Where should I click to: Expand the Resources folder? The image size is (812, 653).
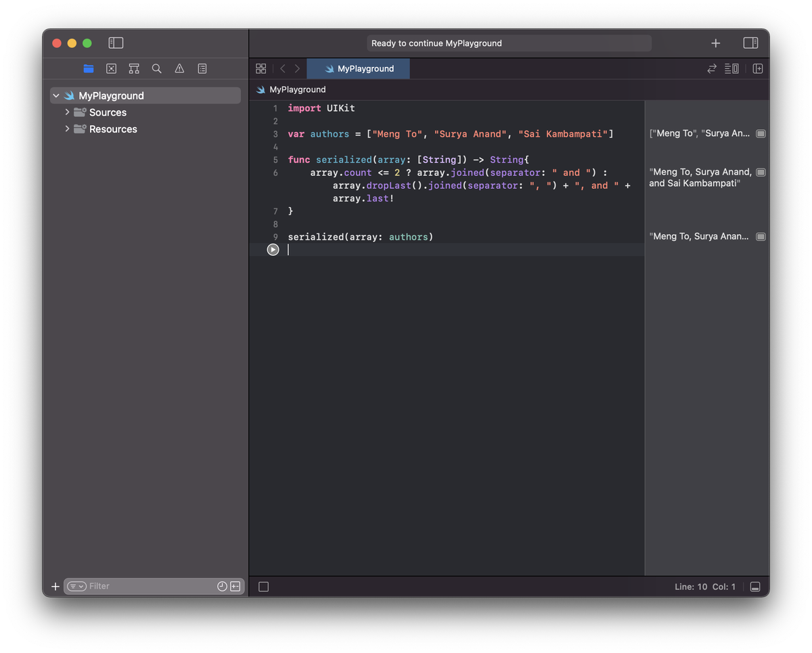67,129
